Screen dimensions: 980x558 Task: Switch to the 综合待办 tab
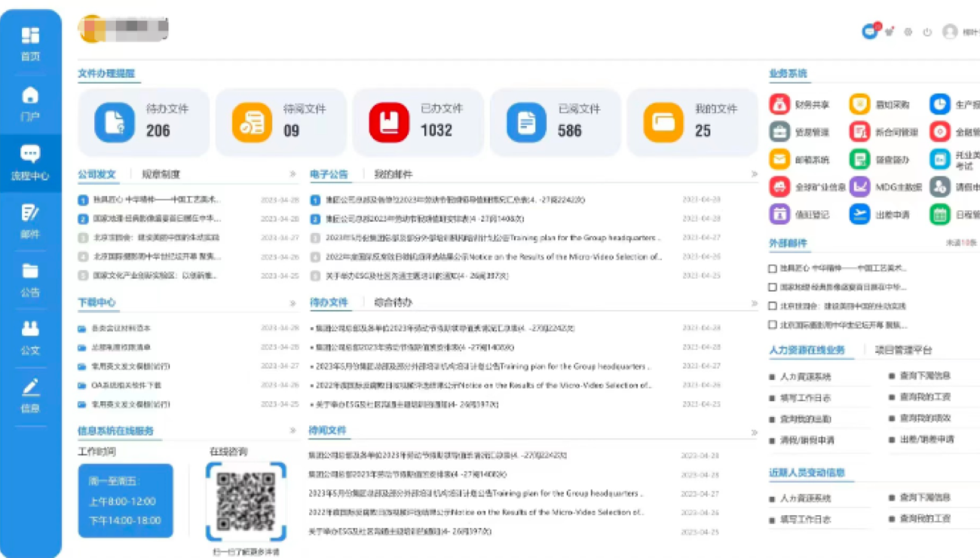point(394,302)
